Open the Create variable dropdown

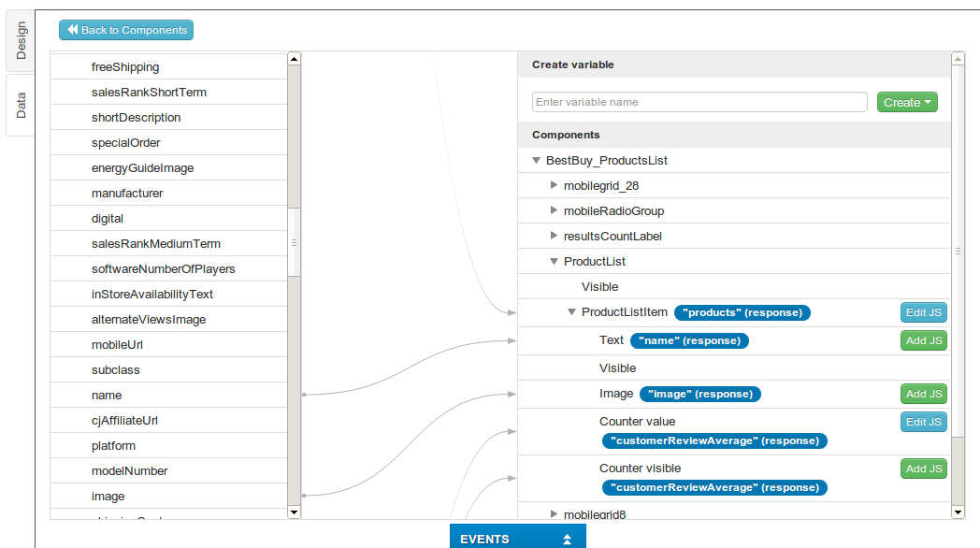[907, 103]
